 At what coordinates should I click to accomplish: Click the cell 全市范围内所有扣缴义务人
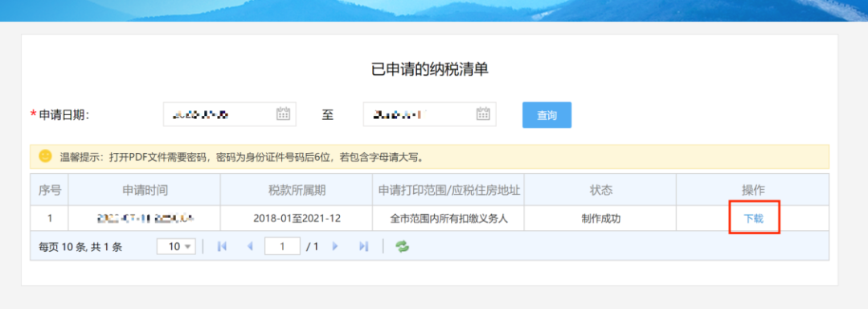448,218
